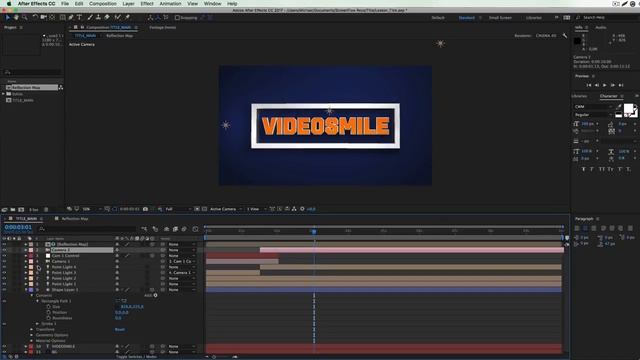Select the Rectangle shape tool
Viewport: 640px width, 360px height.
(62, 18)
